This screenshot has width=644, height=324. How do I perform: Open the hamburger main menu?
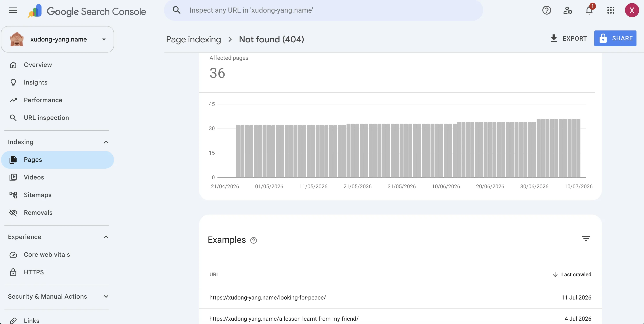pos(13,10)
